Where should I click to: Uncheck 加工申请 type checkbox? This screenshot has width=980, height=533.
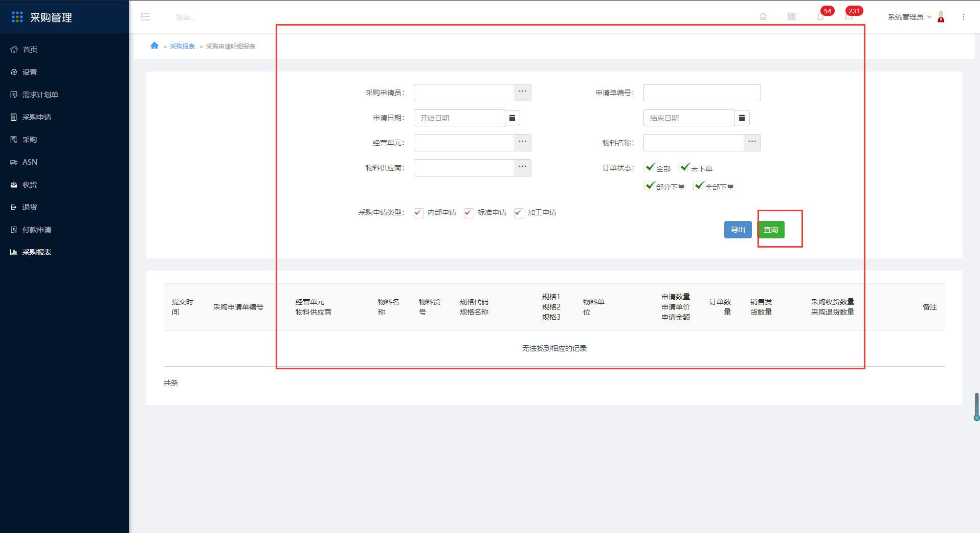pos(519,213)
